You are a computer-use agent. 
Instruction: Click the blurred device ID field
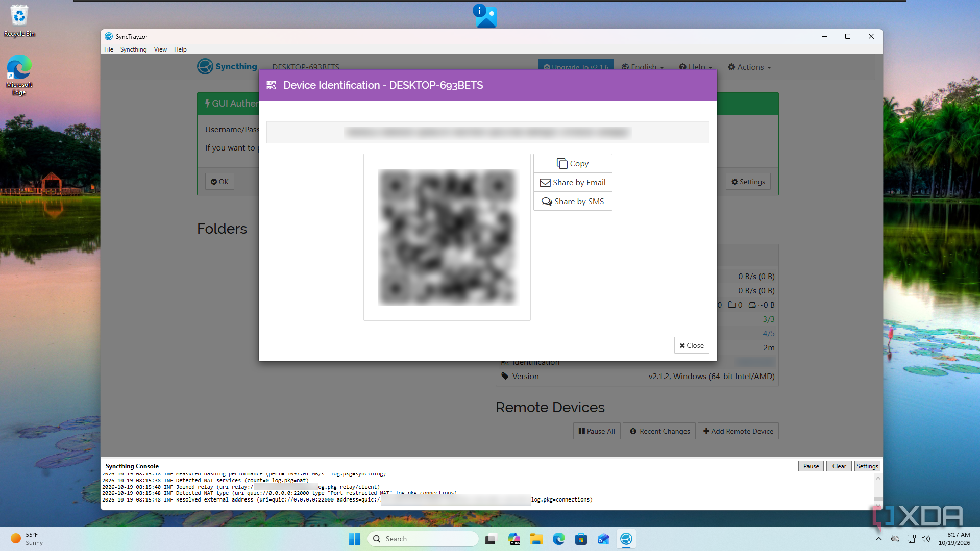point(487,132)
